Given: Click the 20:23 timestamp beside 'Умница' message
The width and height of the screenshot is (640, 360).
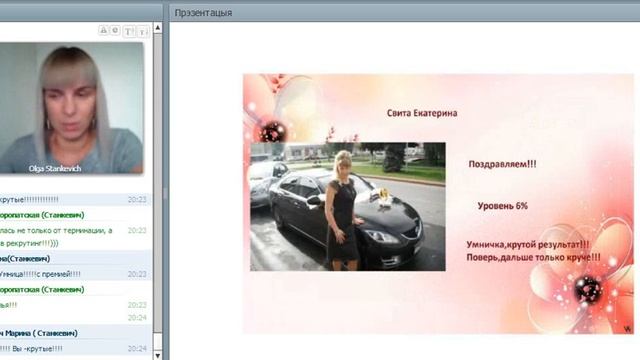Looking at the screenshot, I should pos(137,274).
